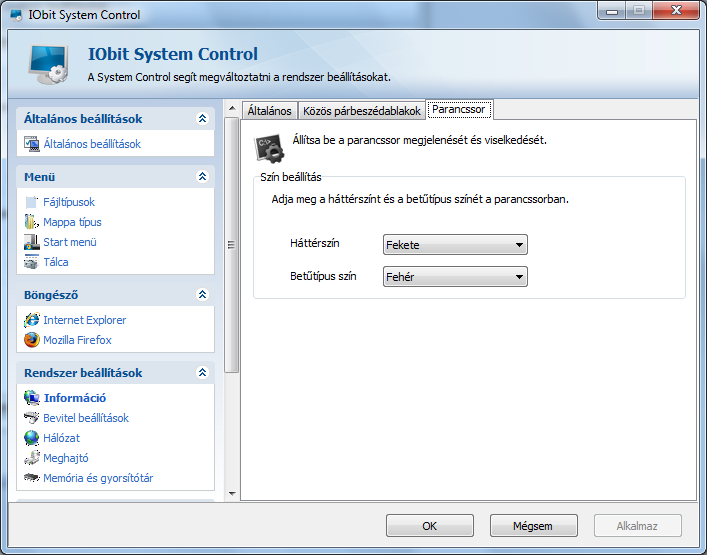Viewport: 707px width, 555px height.
Task: Click the Bevitel beállítások icon
Action: 32,418
